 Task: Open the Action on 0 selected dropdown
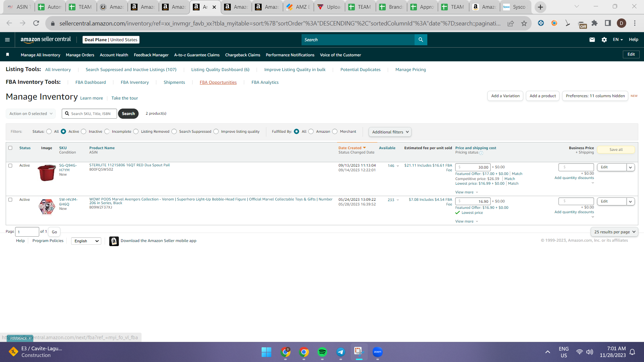click(31, 114)
